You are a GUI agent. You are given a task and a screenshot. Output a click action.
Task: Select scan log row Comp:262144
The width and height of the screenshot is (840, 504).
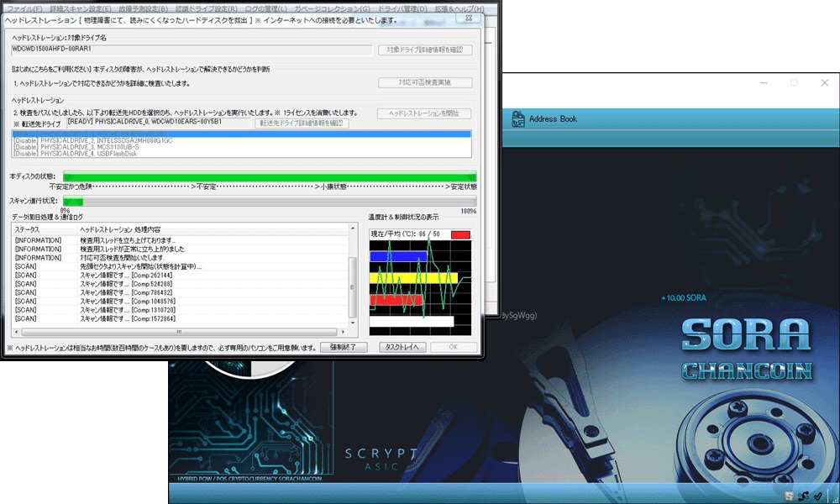click(180, 276)
